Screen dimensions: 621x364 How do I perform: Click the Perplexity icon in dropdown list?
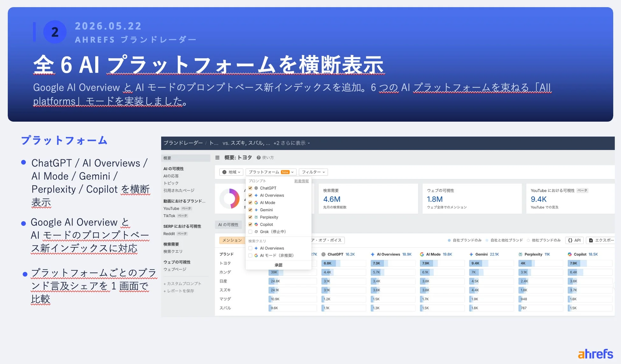[x=256, y=217]
